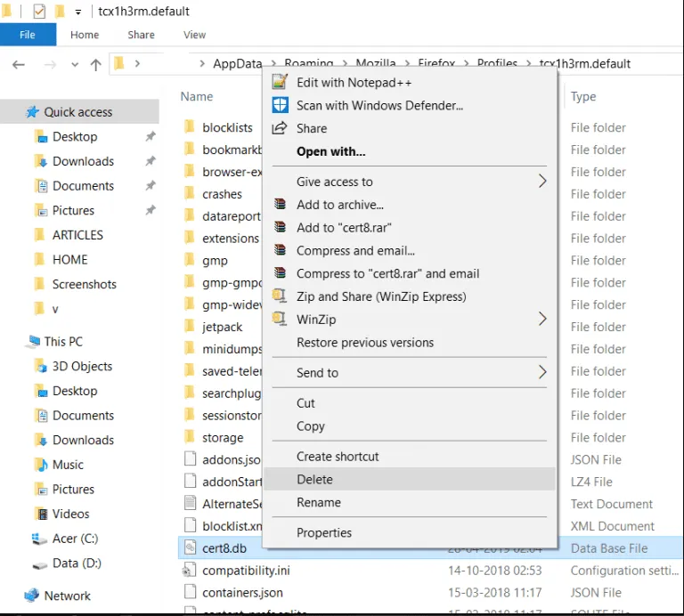
Task: Select ARTICLES folder in Quick access
Action: pos(77,235)
